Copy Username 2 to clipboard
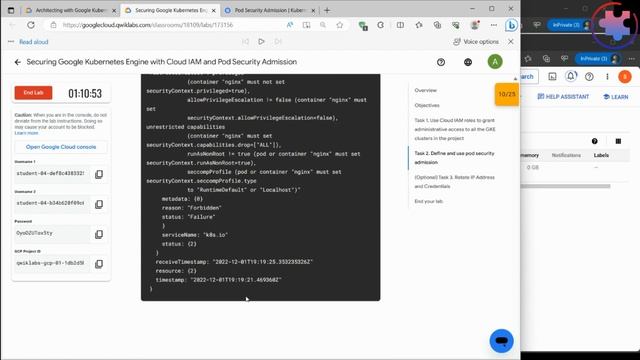The image size is (640, 360). pyautogui.click(x=99, y=204)
